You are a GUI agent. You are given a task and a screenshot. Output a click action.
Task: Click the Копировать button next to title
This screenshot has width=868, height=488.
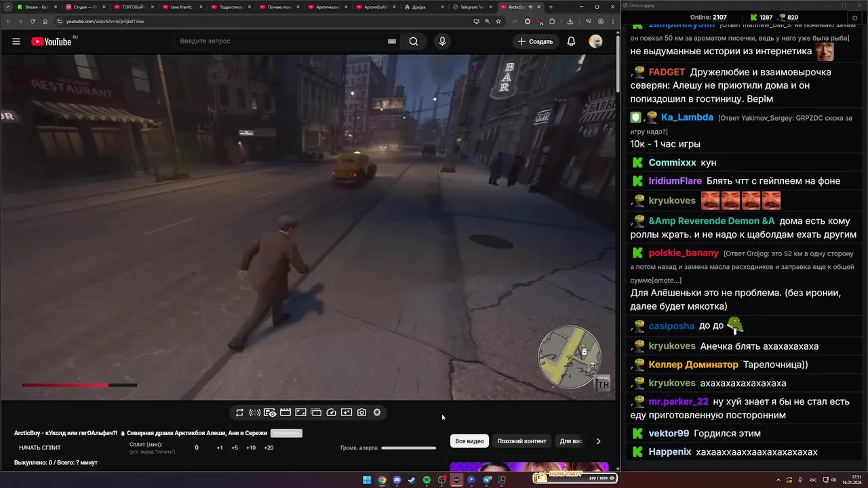pyautogui.click(x=285, y=433)
